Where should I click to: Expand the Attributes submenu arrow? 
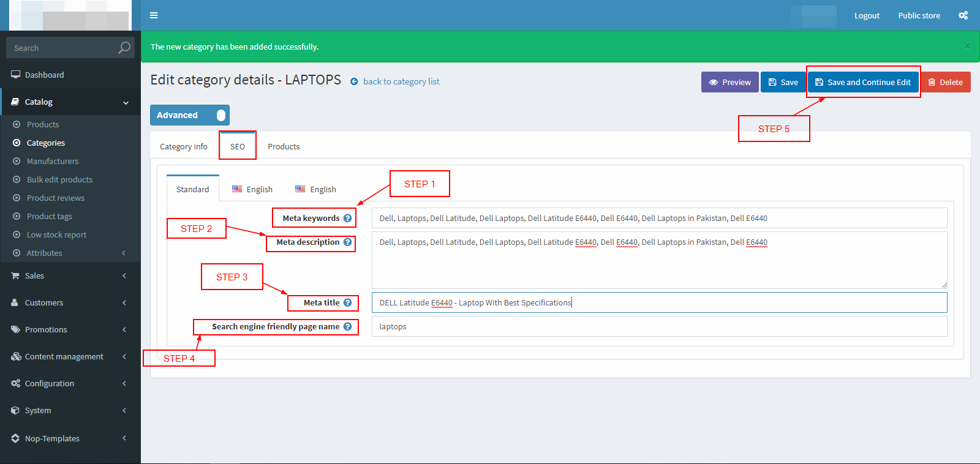click(x=124, y=253)
